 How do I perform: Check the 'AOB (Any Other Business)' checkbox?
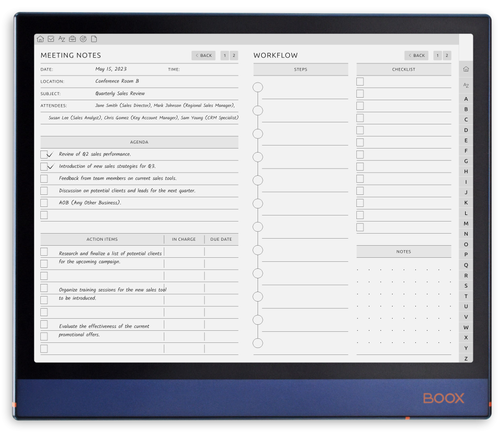(44, 203)
